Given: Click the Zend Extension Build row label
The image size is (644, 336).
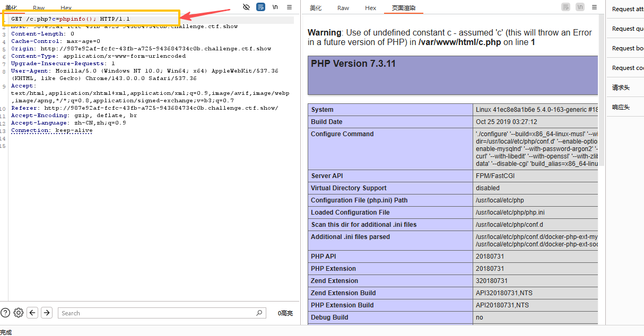Looking at the screenshot, I should point(390,293).
